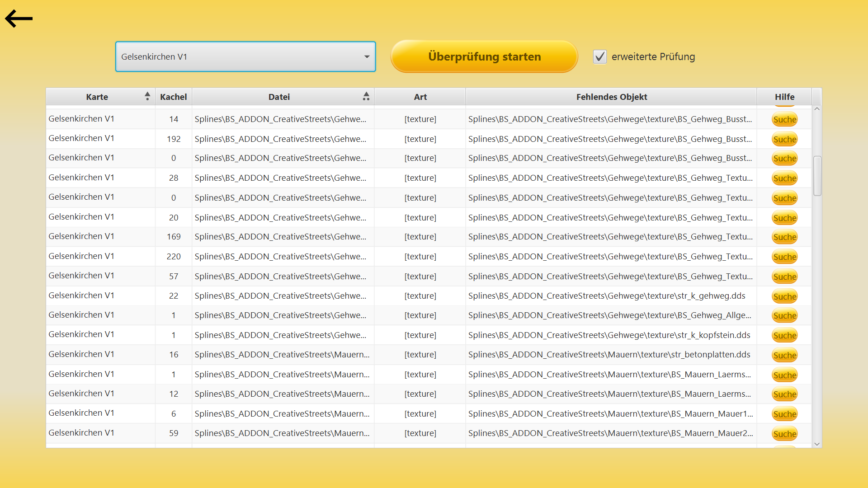Click scroll up arrow of table
The height and width of the screenshot is (488, 868).
tap(817, 109)
